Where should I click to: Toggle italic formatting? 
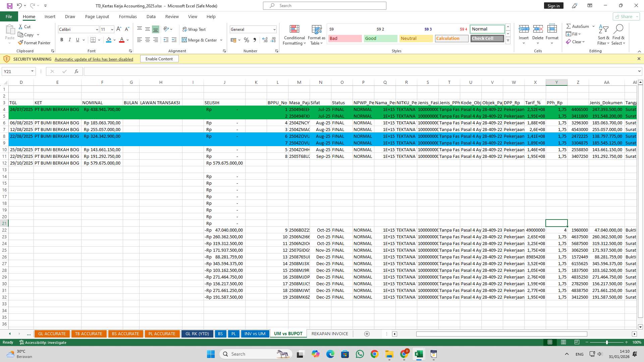tap(70, 40)
